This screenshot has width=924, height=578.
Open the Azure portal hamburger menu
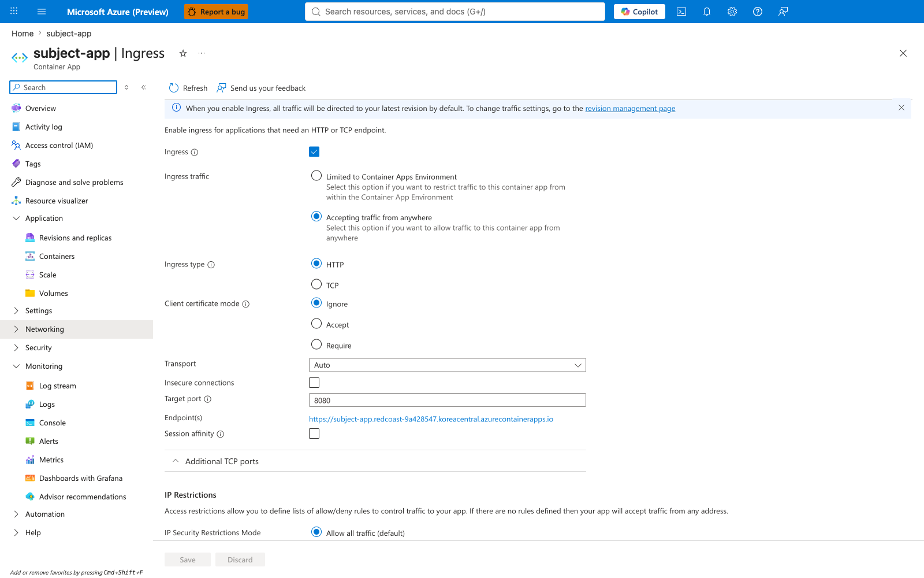[42, 12]
